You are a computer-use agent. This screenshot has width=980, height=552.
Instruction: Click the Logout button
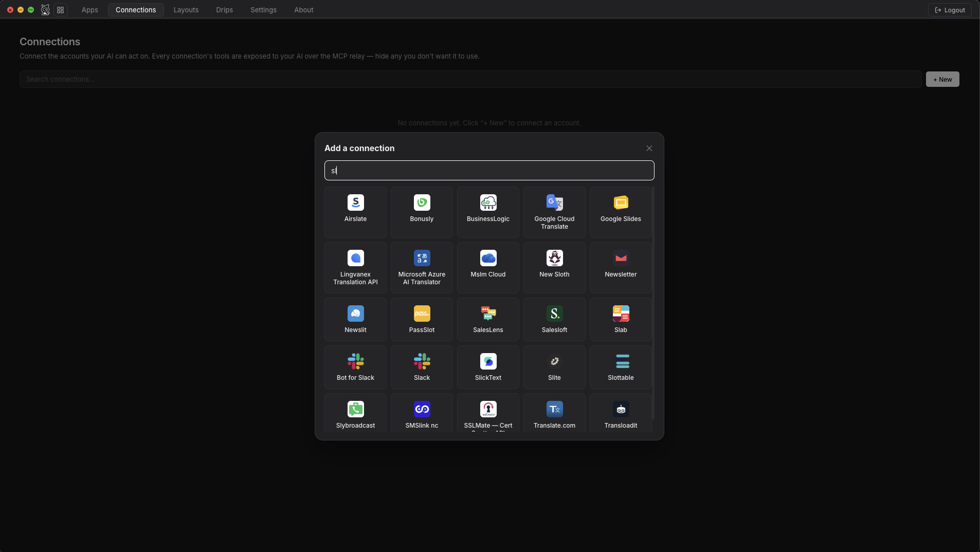tap(949, 10)
